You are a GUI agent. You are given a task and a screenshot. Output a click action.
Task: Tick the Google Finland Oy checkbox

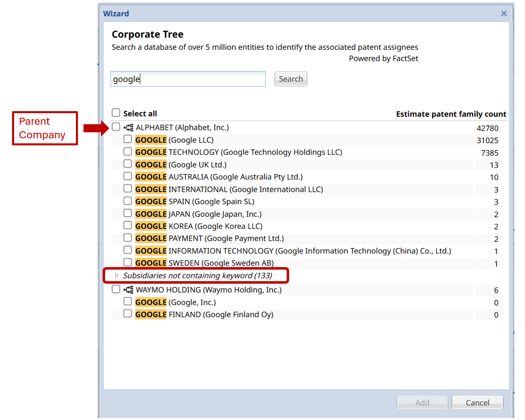(x=128, y=314)
